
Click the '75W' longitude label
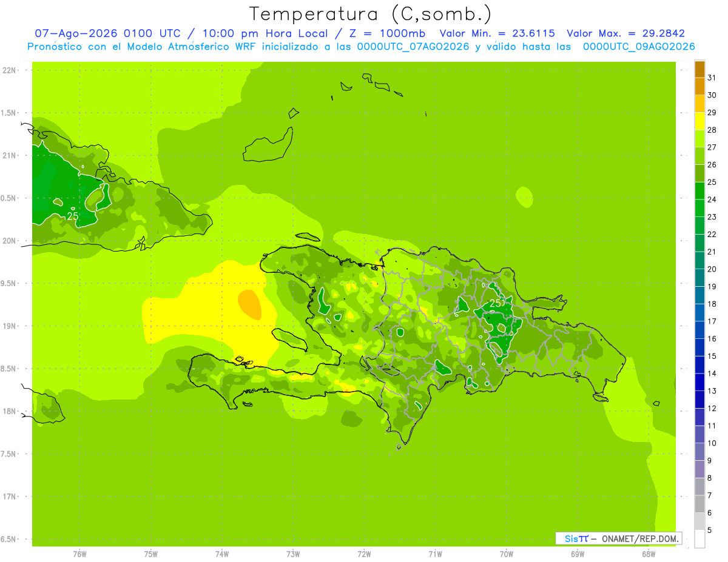150,554
